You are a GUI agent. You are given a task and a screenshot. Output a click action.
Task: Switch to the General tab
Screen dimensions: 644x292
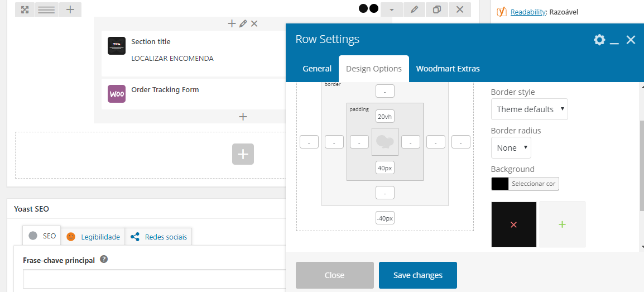pos(317,69)
